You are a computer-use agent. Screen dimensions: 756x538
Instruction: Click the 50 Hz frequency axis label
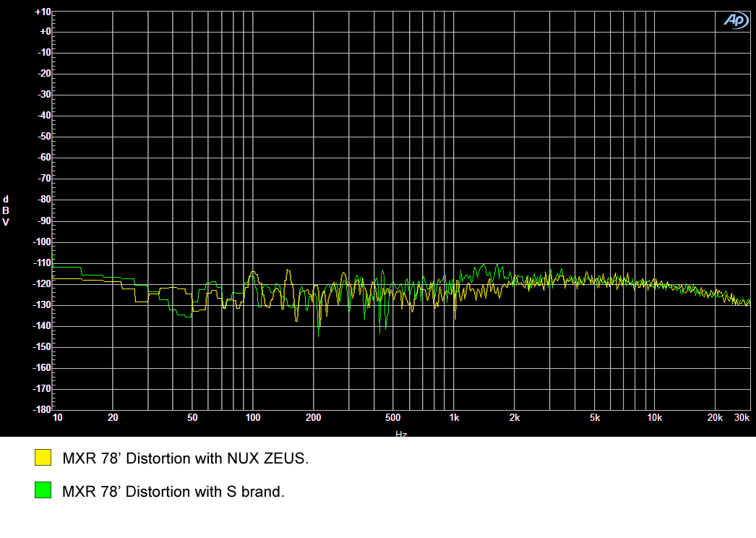[x=192, y=418]
